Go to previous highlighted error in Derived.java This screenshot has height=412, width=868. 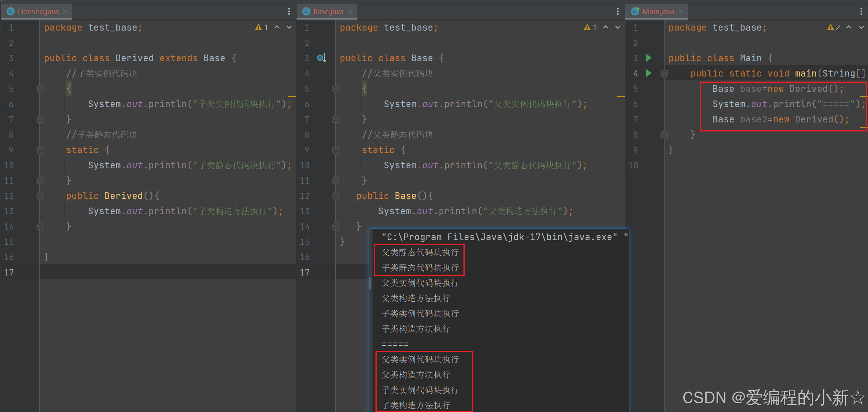point(277,27)
